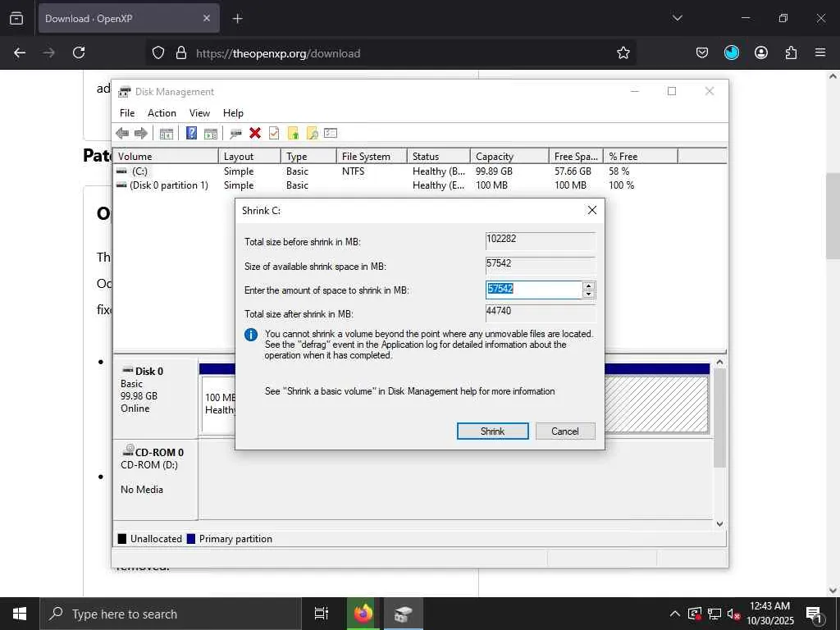Image resolution: width=840 pixels, height=630 pixels.
Task: Open the Action menu
Action: 162,113
